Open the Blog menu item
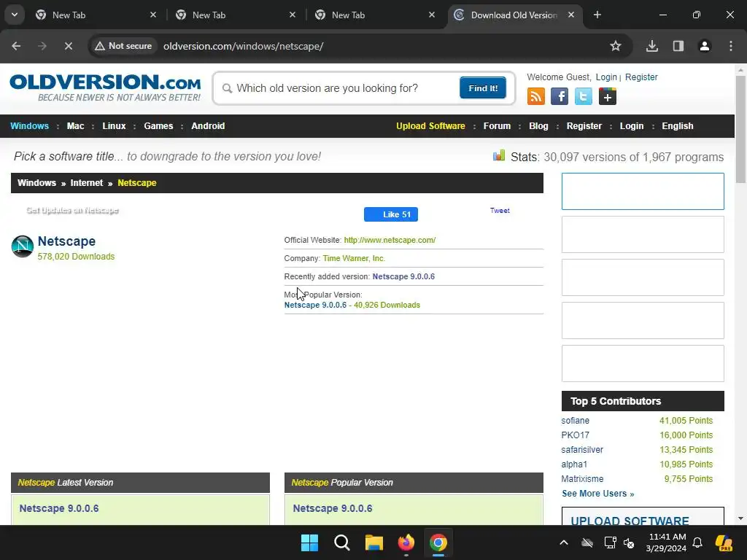This screenshot has height=560, width=747. click(x=538, y=126)
